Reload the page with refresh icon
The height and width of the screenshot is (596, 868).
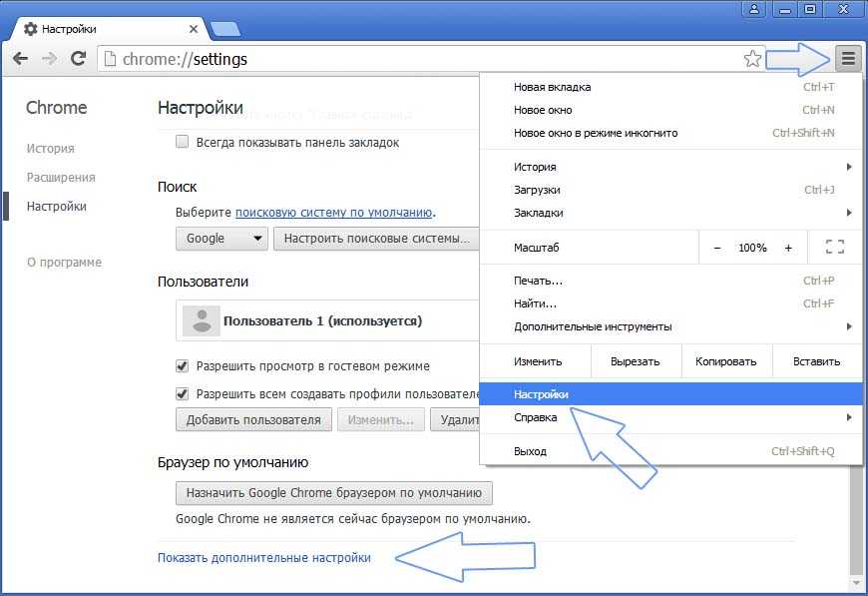[x=78, y=58]
